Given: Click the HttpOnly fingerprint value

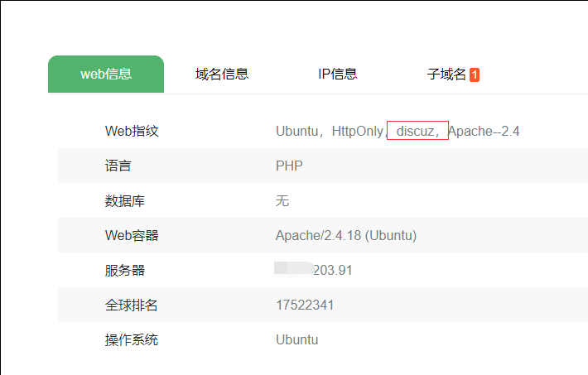Looking at the screenshot, I should pyautogui.click(x=358, y=132).
